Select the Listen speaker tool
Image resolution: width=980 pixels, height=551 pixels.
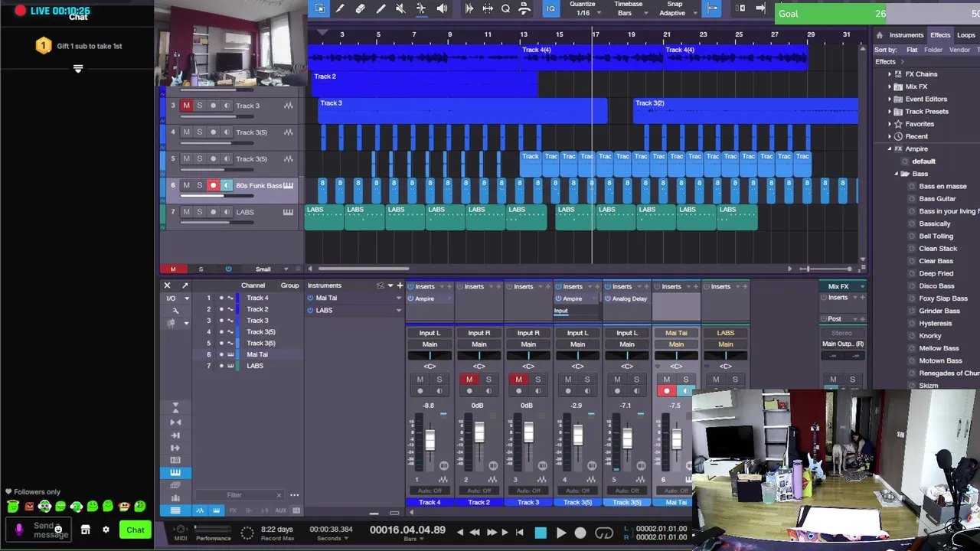[442, 8]
